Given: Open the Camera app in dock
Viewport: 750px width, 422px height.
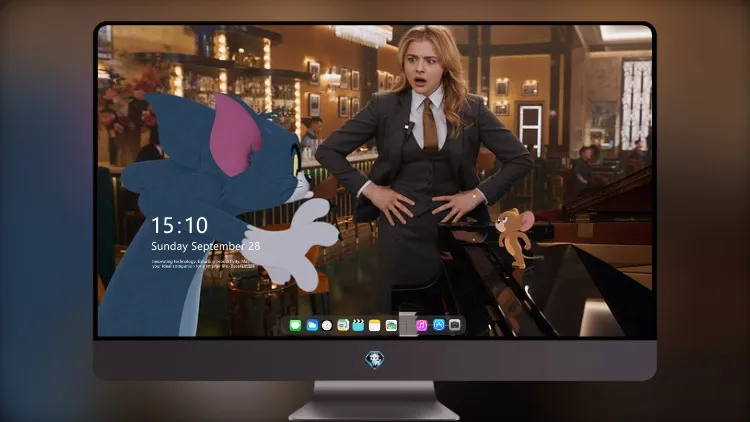Looking at the screenshot, I should 455,325.
